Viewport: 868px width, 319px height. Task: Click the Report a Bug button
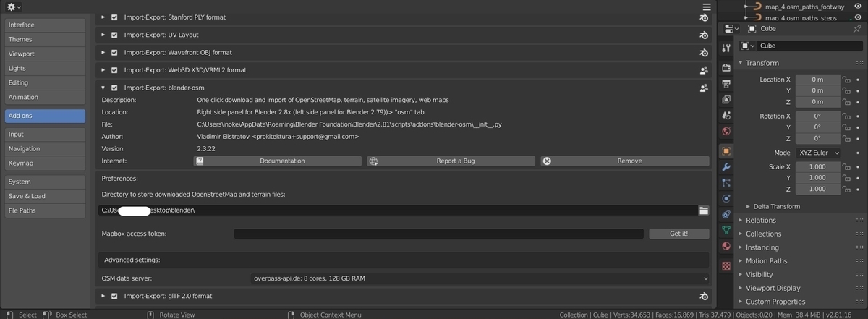click(451, 161)
